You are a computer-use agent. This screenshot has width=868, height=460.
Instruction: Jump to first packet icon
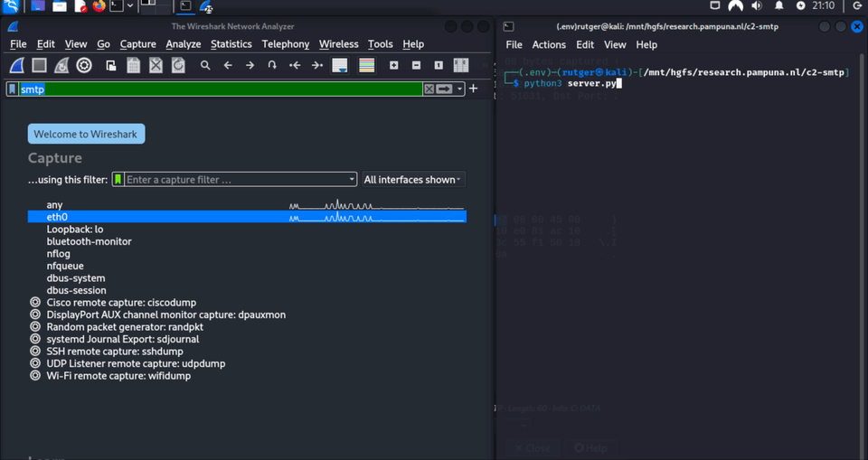[295, 65]
